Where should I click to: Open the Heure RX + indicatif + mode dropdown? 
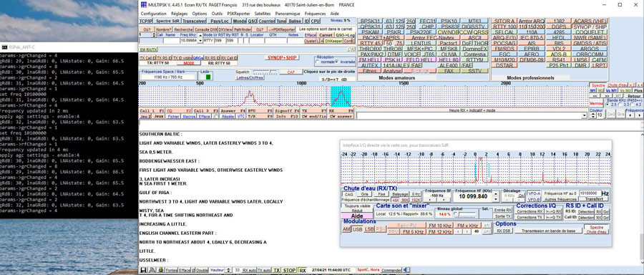pos(585,116)
